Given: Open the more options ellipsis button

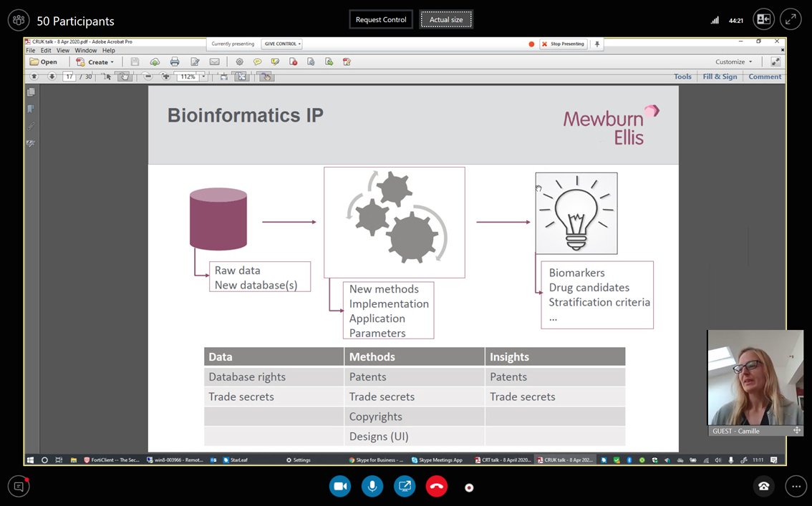Looking at the screenshot, I should pos(796,487).
